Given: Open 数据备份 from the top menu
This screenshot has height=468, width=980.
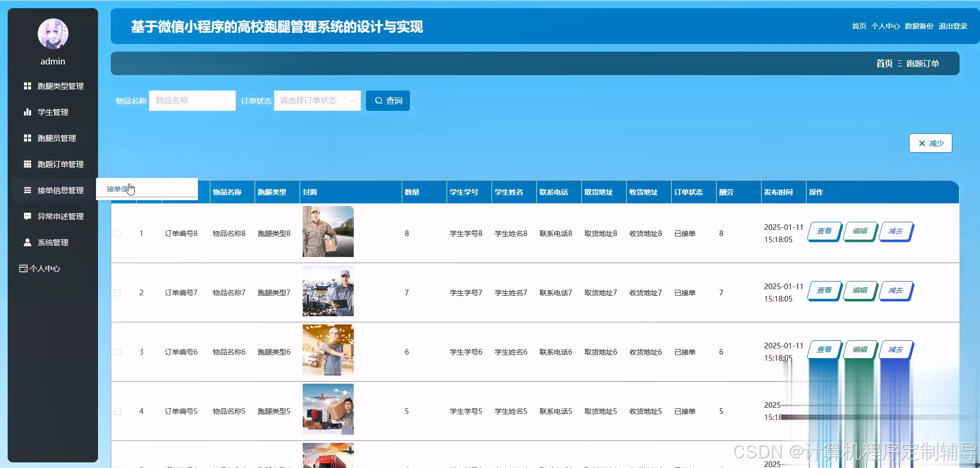Looking at the screenshot, I should [918, 26].
